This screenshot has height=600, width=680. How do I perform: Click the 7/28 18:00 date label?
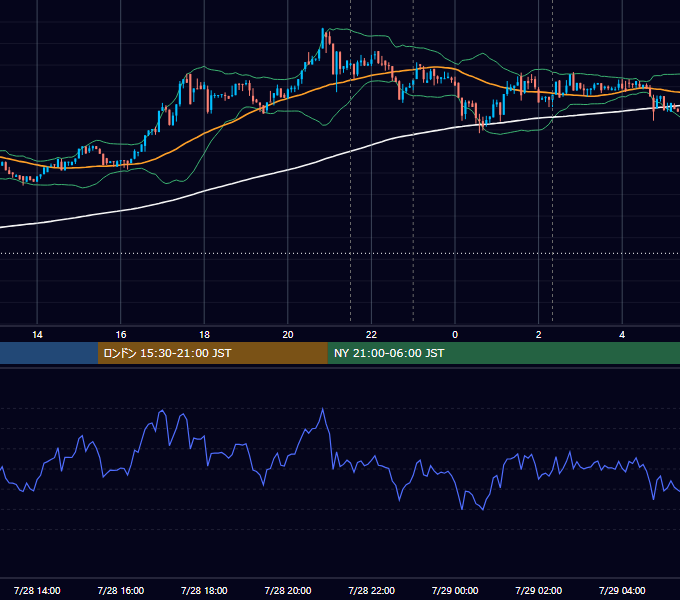(204, 590)
